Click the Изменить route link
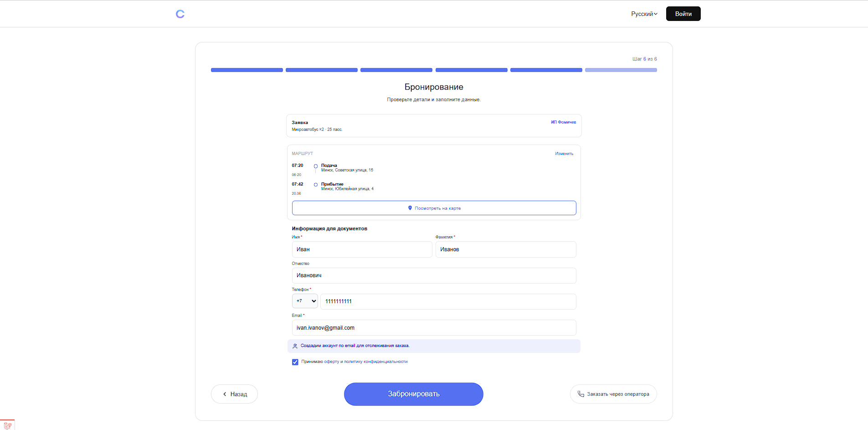This screenshot has height=430, width=868. 564,154
